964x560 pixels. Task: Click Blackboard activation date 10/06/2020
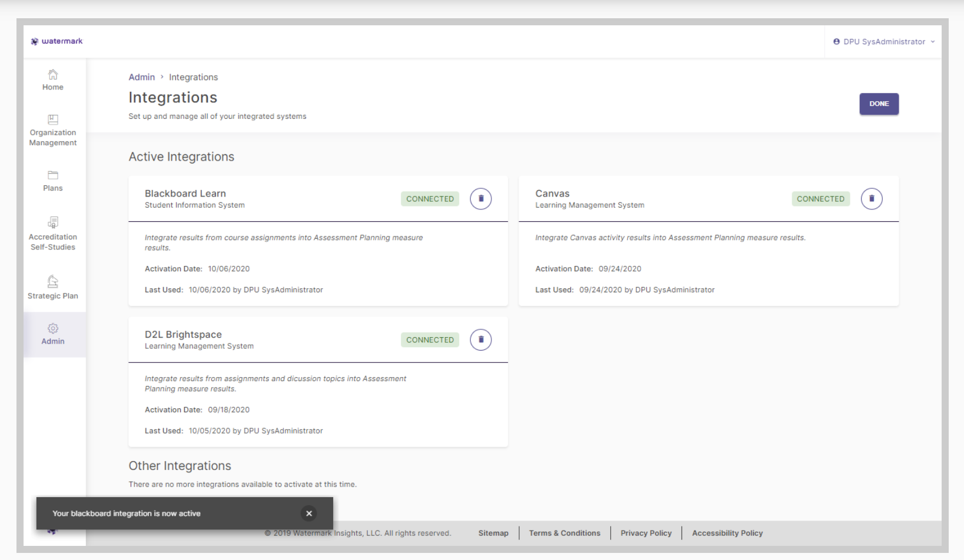tap(229, 269)
